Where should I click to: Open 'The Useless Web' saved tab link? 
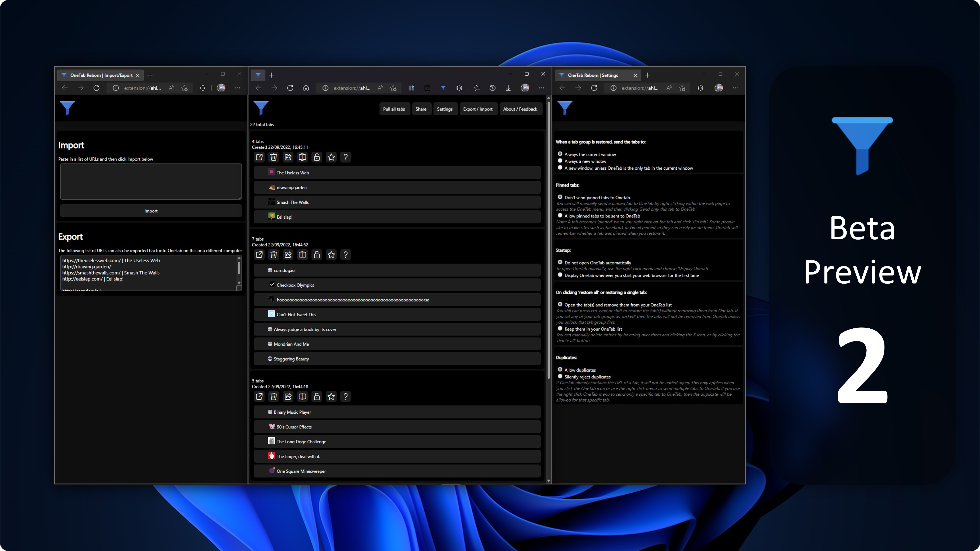click(x=293, y=173)
